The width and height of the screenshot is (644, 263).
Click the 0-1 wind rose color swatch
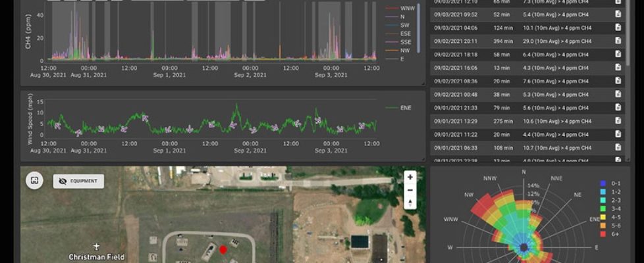(x=603, y=183)
